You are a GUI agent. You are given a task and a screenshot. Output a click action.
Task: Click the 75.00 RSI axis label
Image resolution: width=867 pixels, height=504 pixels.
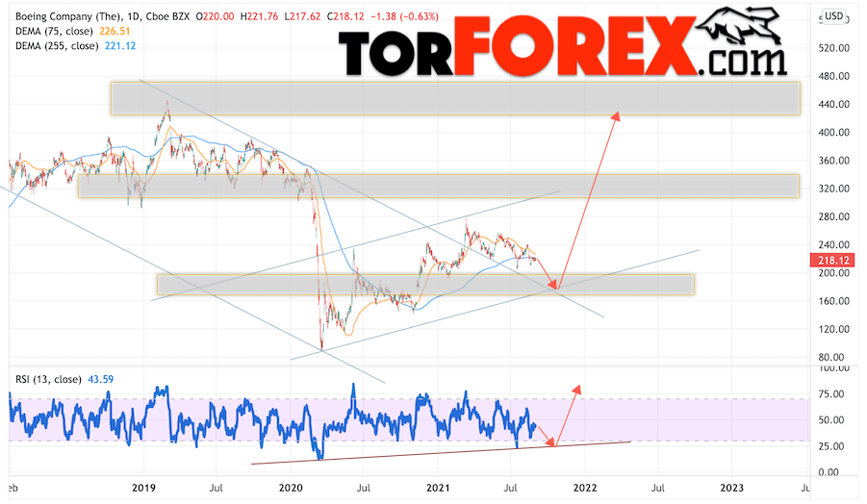pos(831,394)
